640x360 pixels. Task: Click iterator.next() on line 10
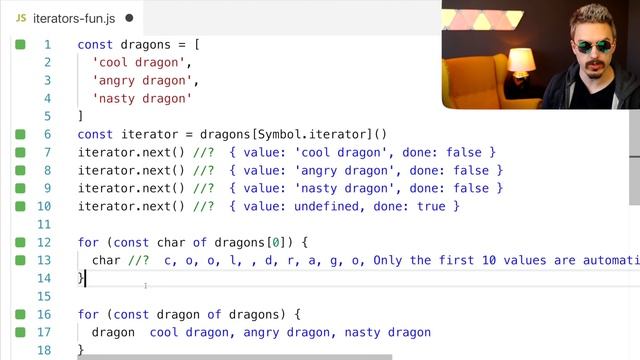click(131, 206)
